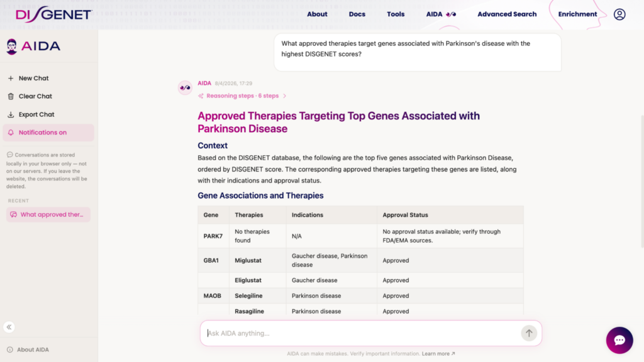The image size is (644, 362).
Task: Open the About menu
Action: [x=317, y=14]
